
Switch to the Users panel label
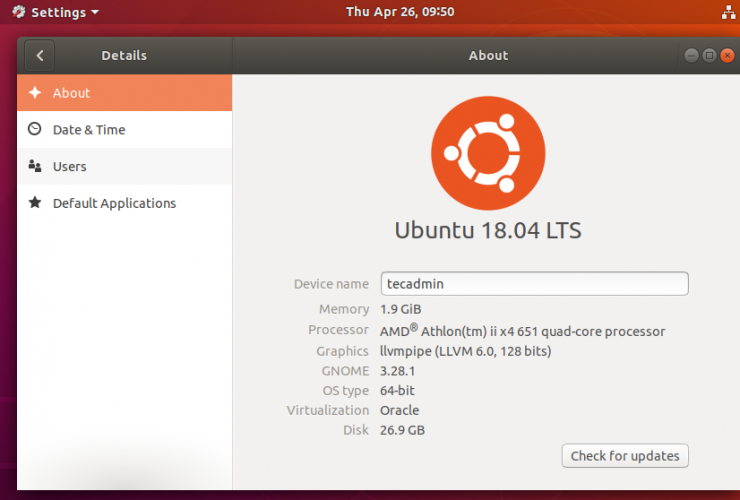70,167
